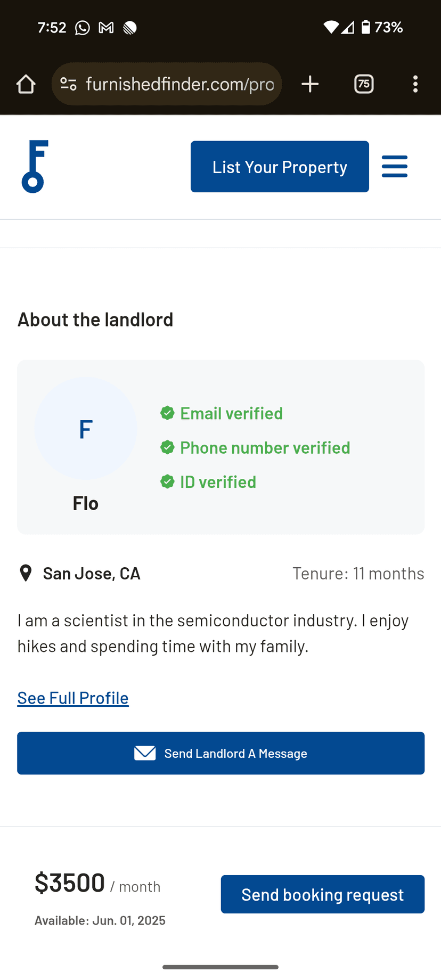441x980 pixels.
Task: Tap the location pin beside San Jose
Action: 26,573
